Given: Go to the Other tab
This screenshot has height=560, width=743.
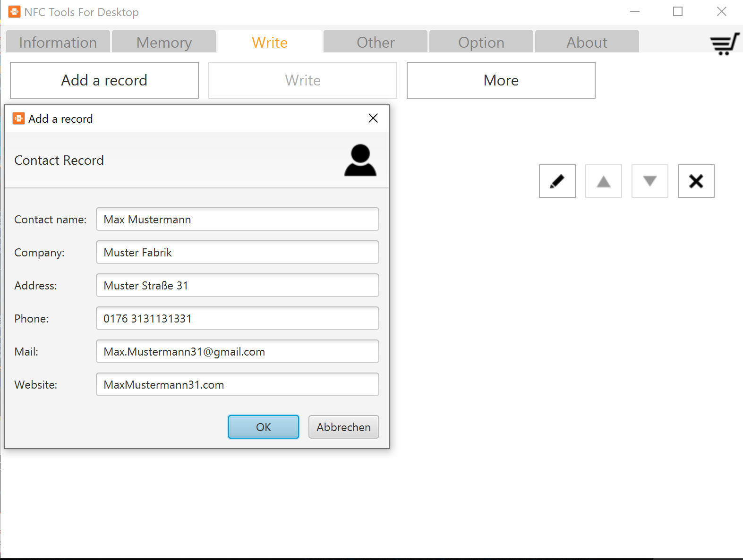Looking at the screenshot, I should coord(376,42).
